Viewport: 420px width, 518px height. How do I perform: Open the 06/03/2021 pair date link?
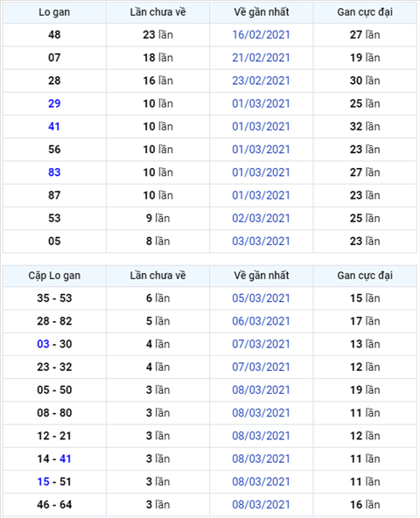[x=261, y=321]
